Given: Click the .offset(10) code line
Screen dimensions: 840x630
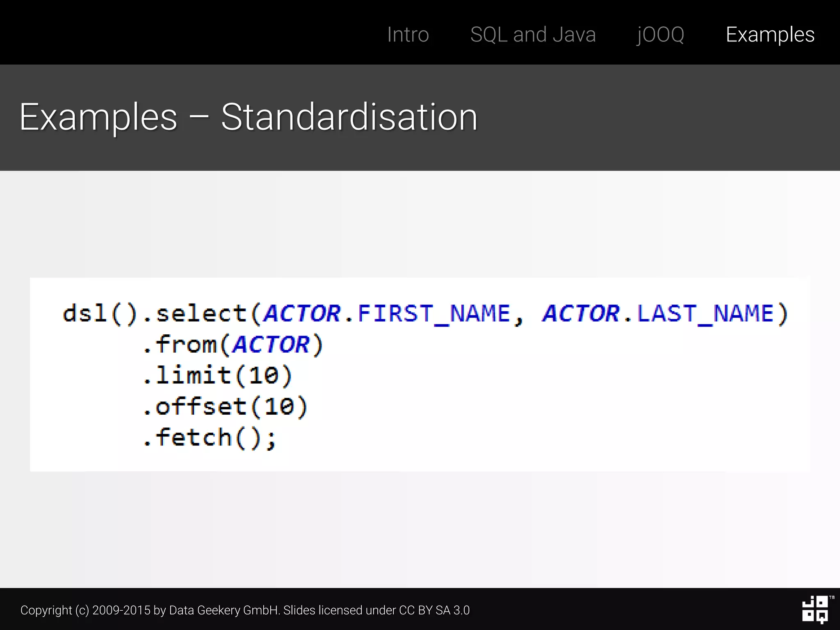Looking at the screenshot, I should 225,406.
